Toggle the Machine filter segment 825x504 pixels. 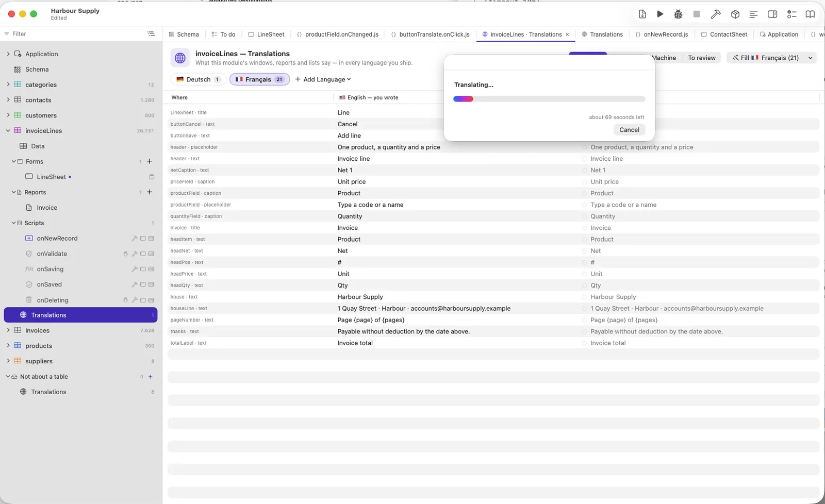coord(664,58)
